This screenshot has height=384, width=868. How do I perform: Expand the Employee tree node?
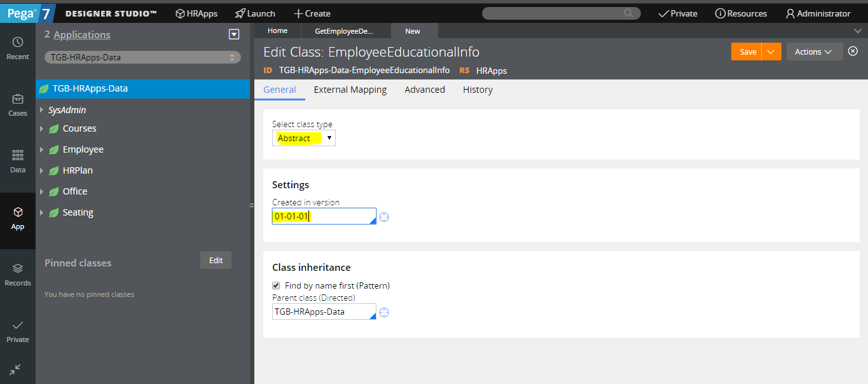41,149
